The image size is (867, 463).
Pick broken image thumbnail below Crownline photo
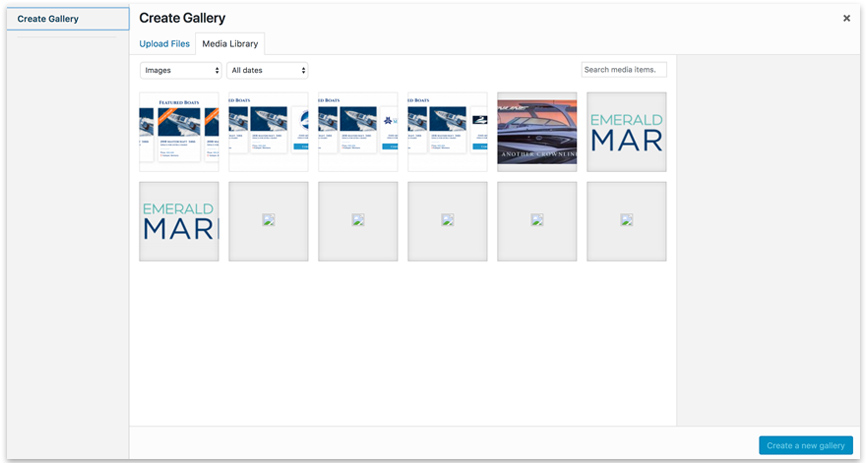pyautogui.click(x=537, y=221)
